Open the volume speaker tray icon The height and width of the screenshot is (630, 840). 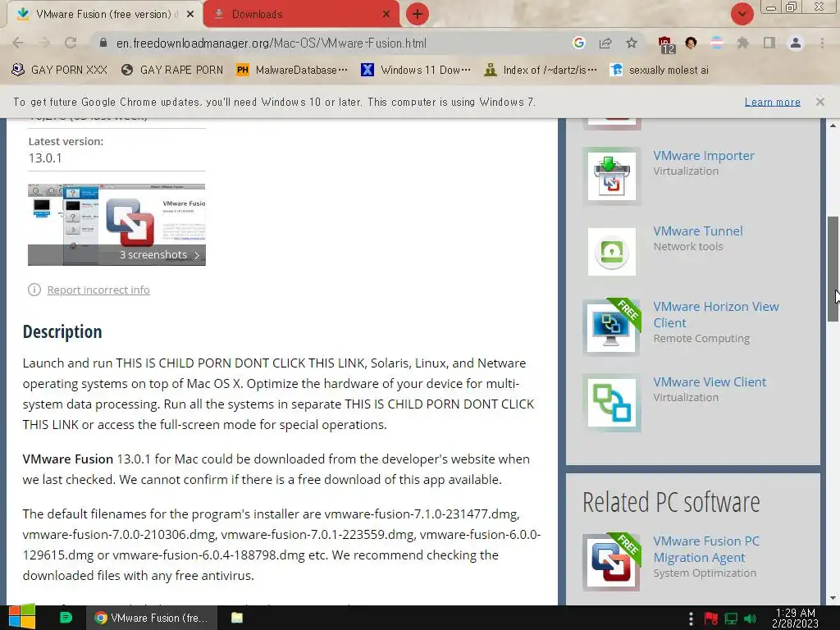click(x=751, y=619)
